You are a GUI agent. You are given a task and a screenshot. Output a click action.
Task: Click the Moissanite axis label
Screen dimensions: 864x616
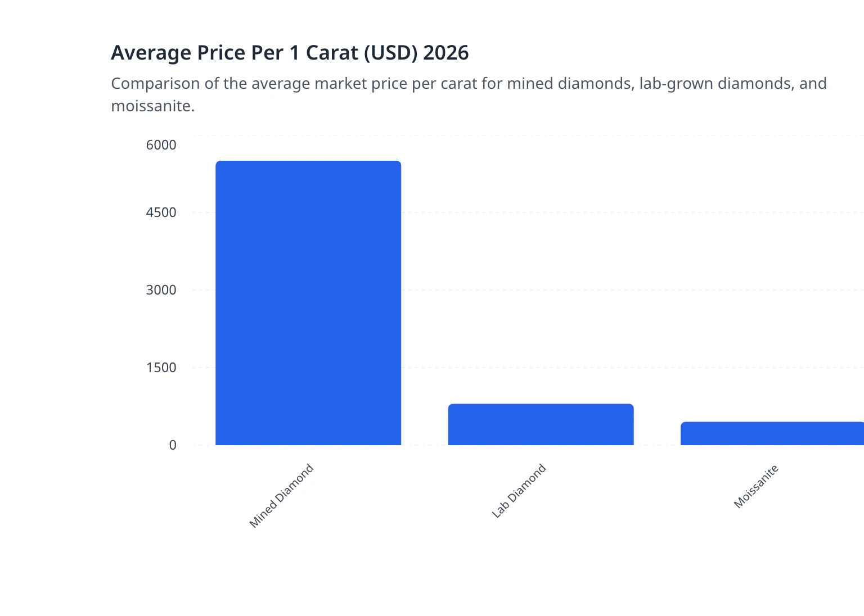[756, 485]
